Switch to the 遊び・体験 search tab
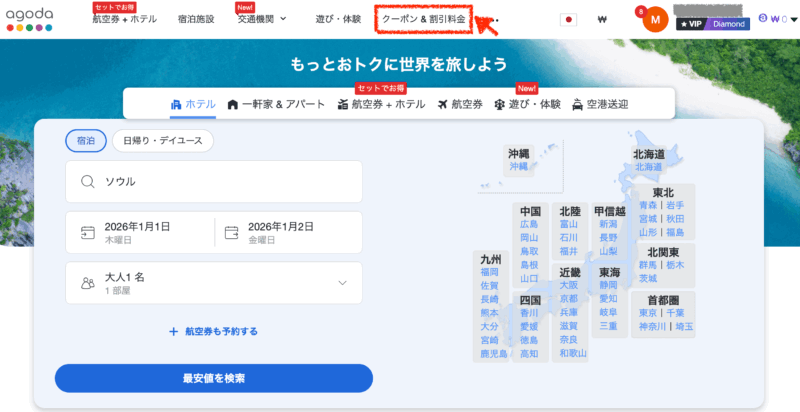800x412 pixels. coord(528,105)
